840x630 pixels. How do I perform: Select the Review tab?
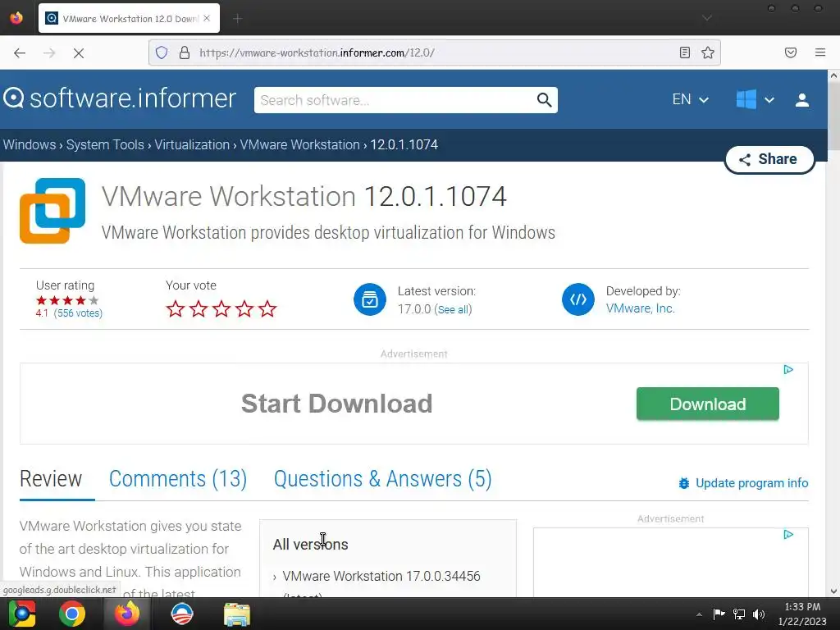(51, 479)
